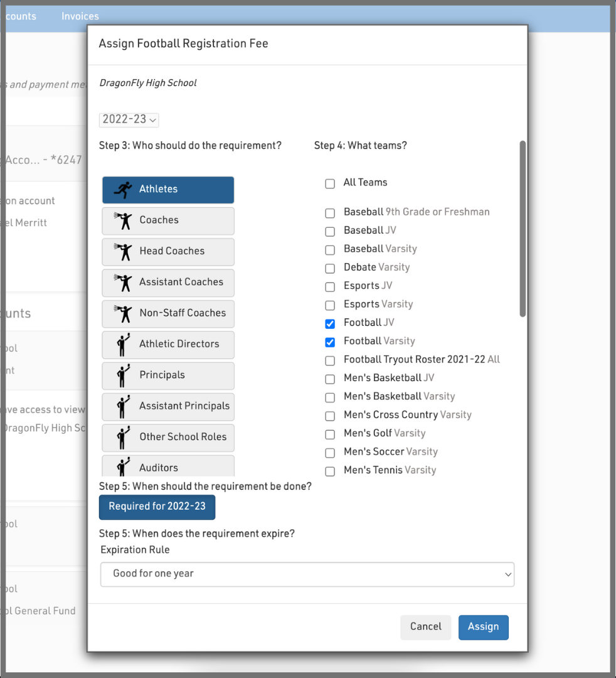Expand the Expiration Rule dropdown

click(307, 574)
